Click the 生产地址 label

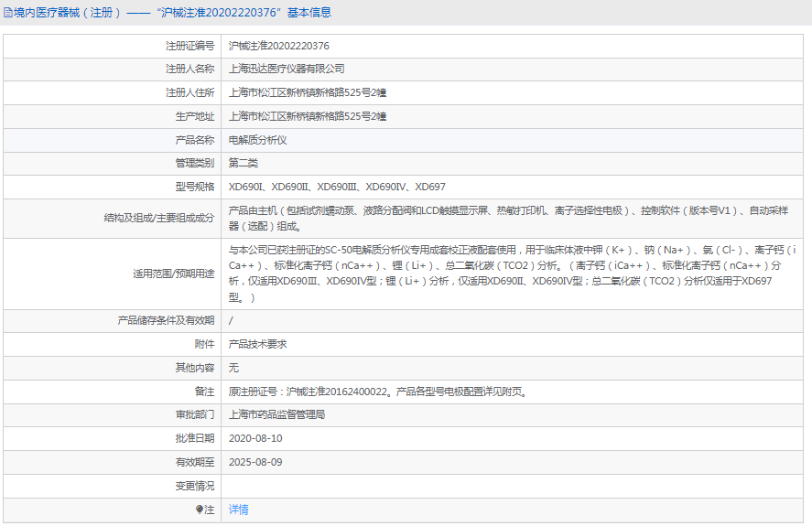pyautogui.click(x=195, y=116)
